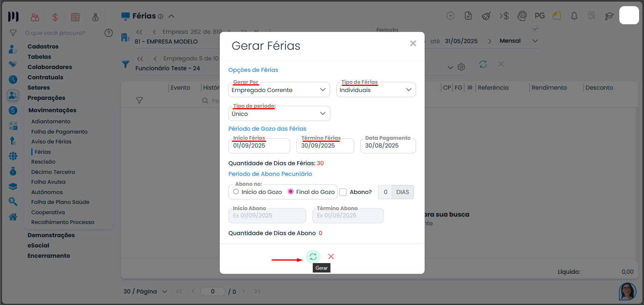This screenshot has width=644, height=305.
Task: Open the Adiantamento menu item
Action: point(51,121)
